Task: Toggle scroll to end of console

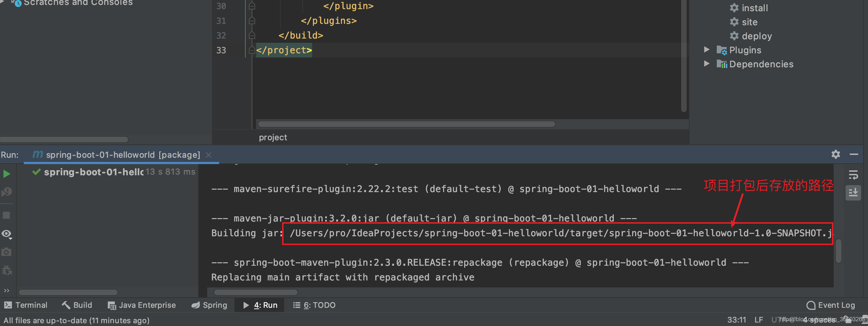Action: [853, 192]
